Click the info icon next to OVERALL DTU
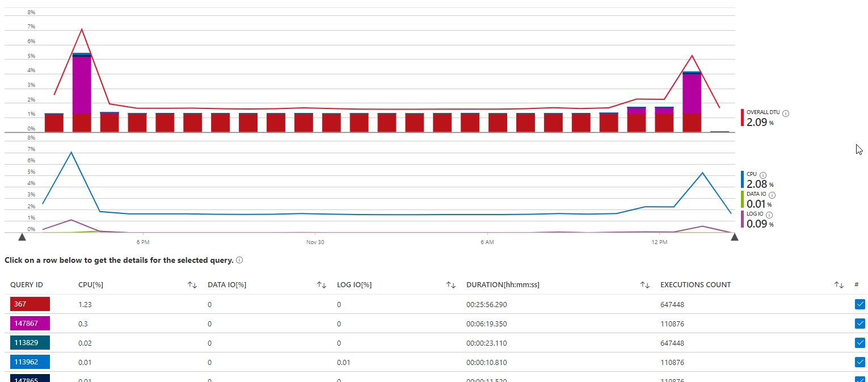The height and width of the screenshot is (382, 868). coord(786,113)
